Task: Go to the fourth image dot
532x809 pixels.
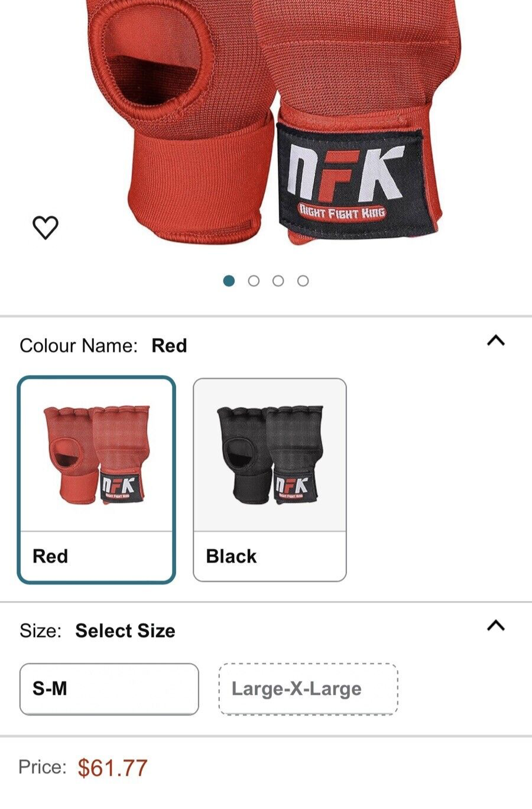Action: pyautogui.click(x=303, y=281)
